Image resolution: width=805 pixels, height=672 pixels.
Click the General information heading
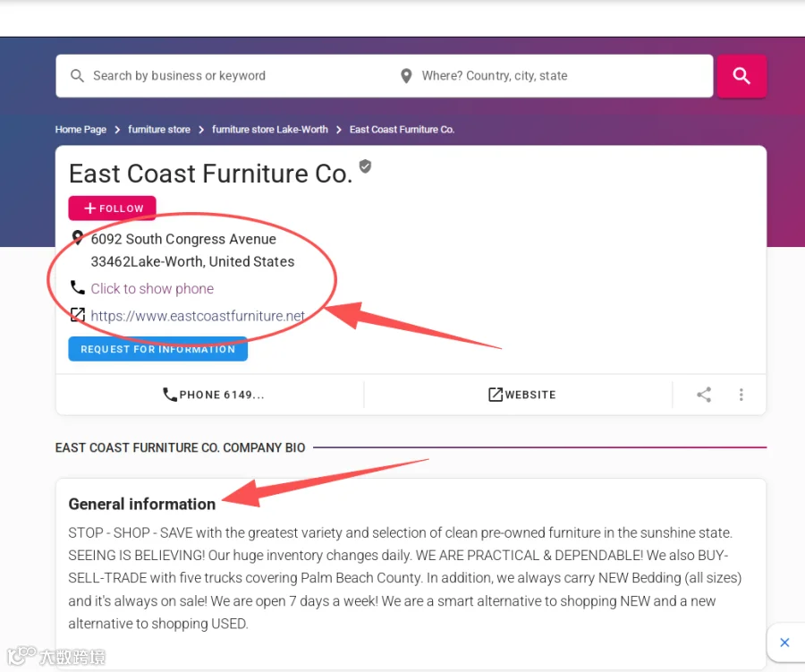(141, 504)
